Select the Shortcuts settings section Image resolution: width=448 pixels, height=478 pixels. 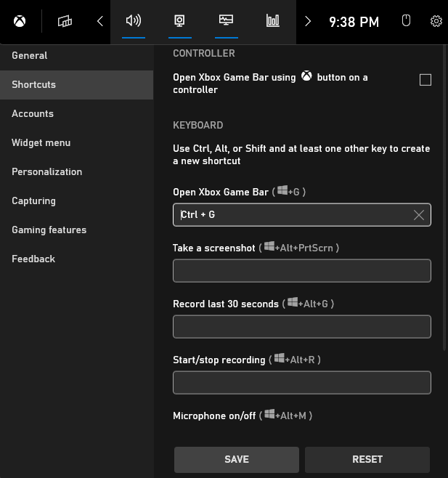[76, 85]
